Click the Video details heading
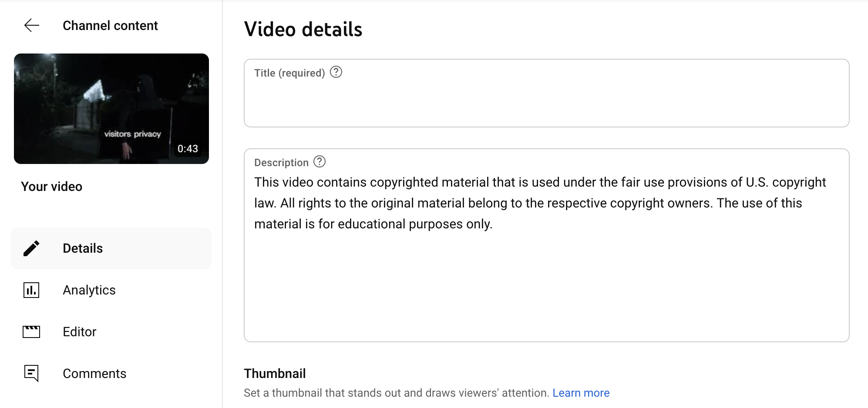 303,30
